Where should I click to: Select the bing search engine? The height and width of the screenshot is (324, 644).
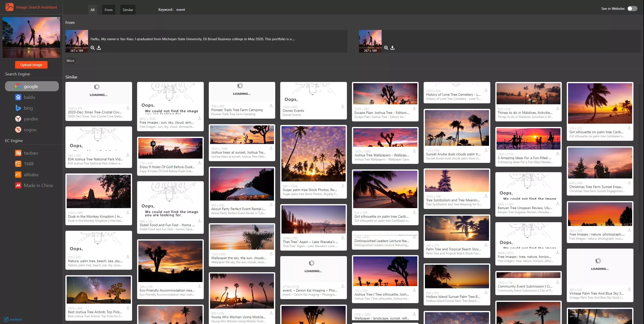[28, 108]
